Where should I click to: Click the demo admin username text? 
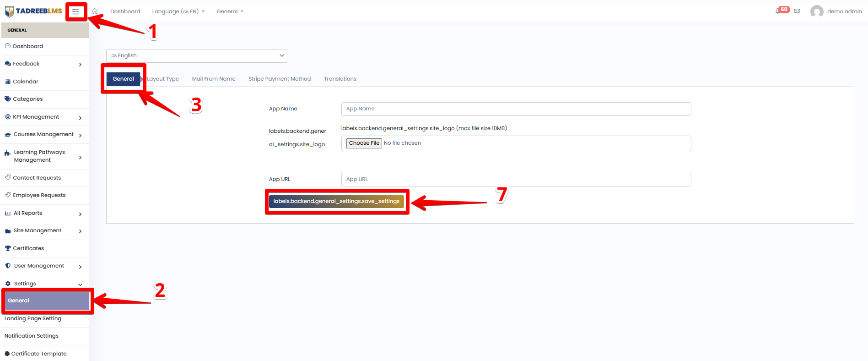click(844, 11)
